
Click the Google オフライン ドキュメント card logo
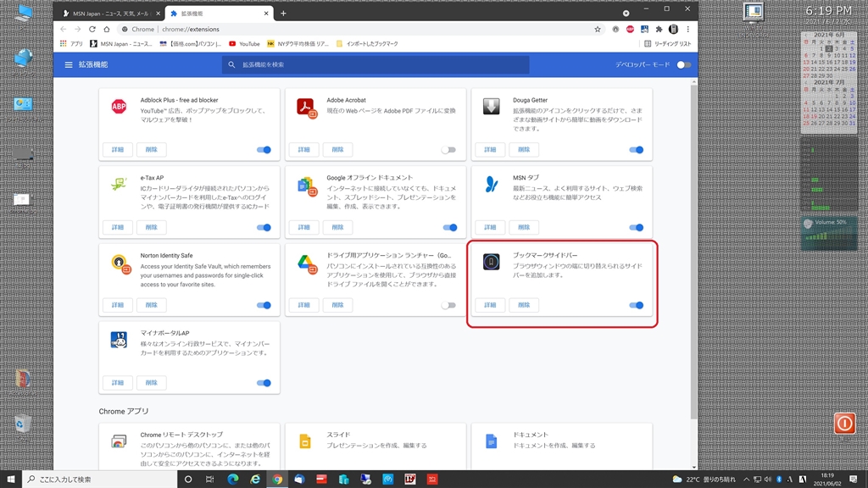pos(305,186)
